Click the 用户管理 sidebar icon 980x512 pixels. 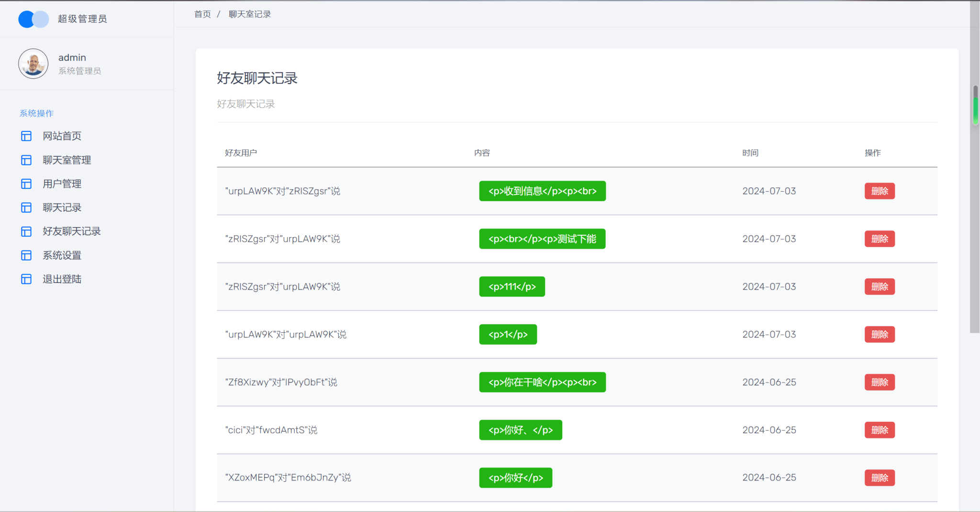point(26,184)
